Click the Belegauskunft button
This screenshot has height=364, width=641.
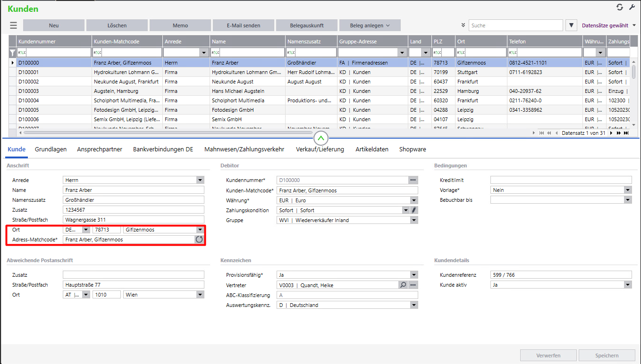[307, 25]
